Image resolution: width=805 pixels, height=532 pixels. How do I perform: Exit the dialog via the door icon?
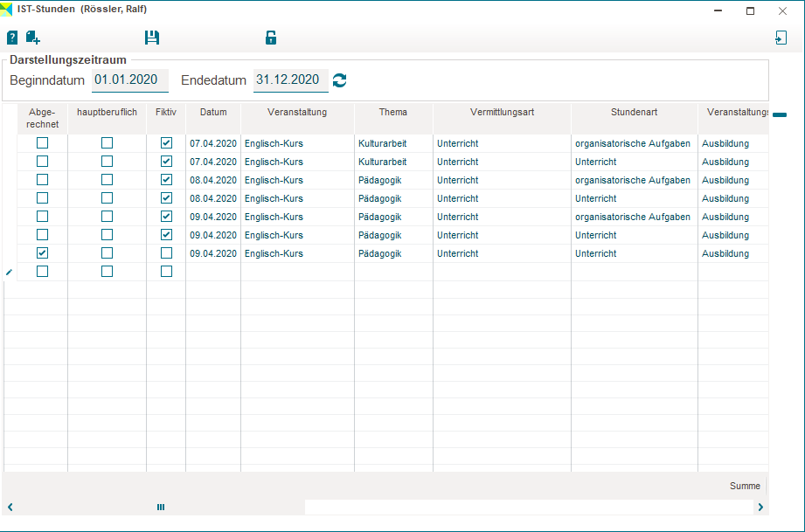(781, 38)
